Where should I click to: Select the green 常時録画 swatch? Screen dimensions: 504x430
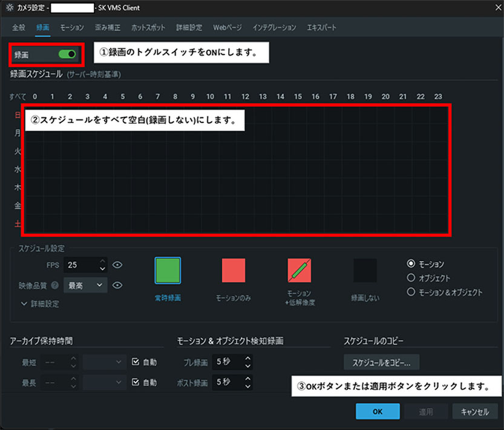pyautogui.click(x=168, y=270)
